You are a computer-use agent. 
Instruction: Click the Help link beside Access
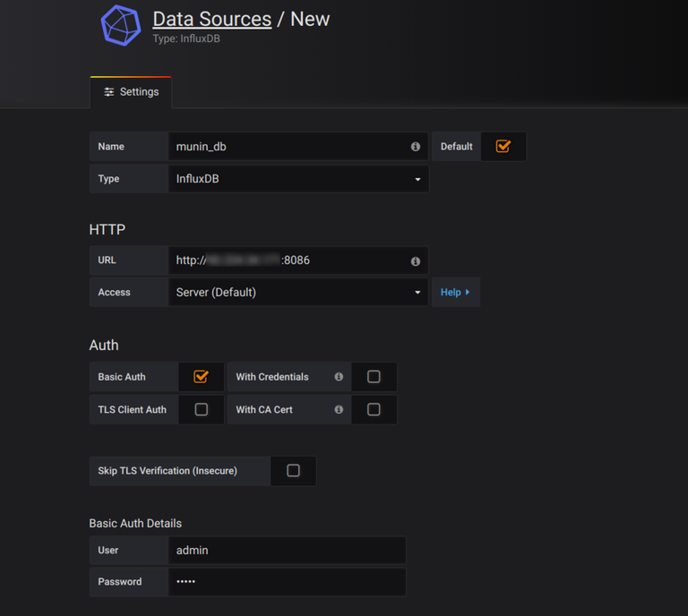[455, 292]
